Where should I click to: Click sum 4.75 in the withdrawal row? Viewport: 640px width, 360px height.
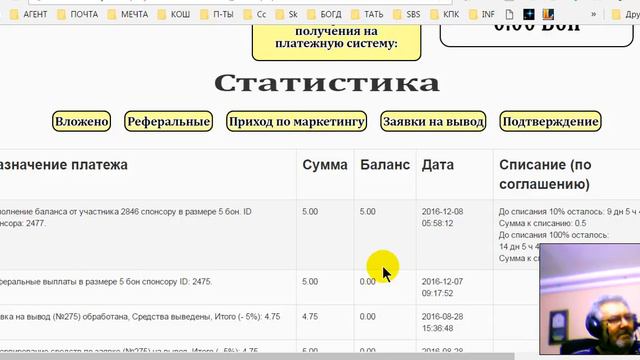tap(310, 317)
